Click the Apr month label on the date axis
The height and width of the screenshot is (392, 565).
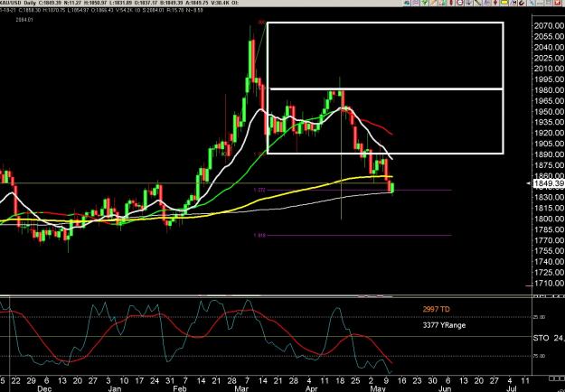pos(312,388)
